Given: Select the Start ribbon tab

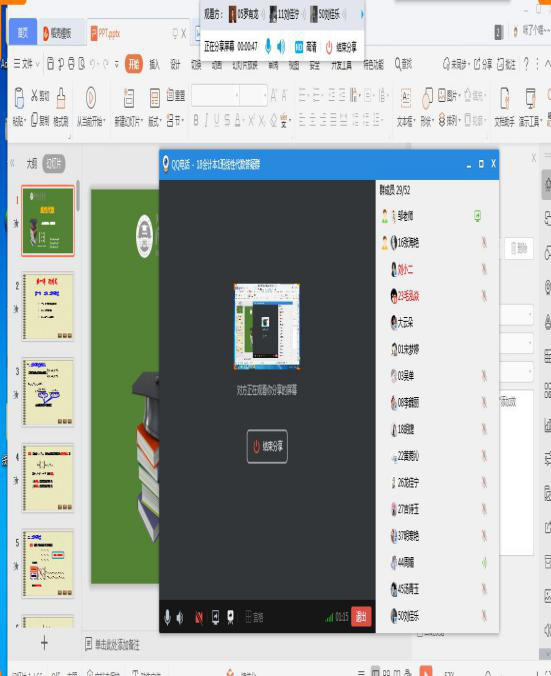Looking at the screenshot, I should (134, 64).
